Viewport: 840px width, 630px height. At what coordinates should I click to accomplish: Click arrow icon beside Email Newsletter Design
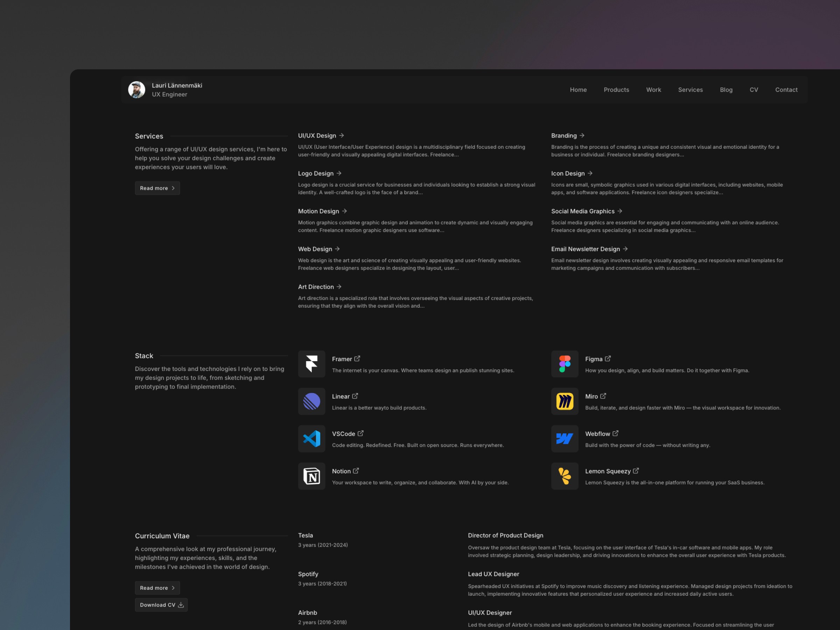coord(625,249)
